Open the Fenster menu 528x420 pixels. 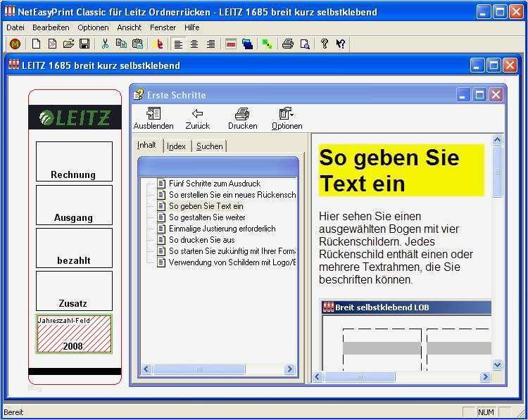163,27
